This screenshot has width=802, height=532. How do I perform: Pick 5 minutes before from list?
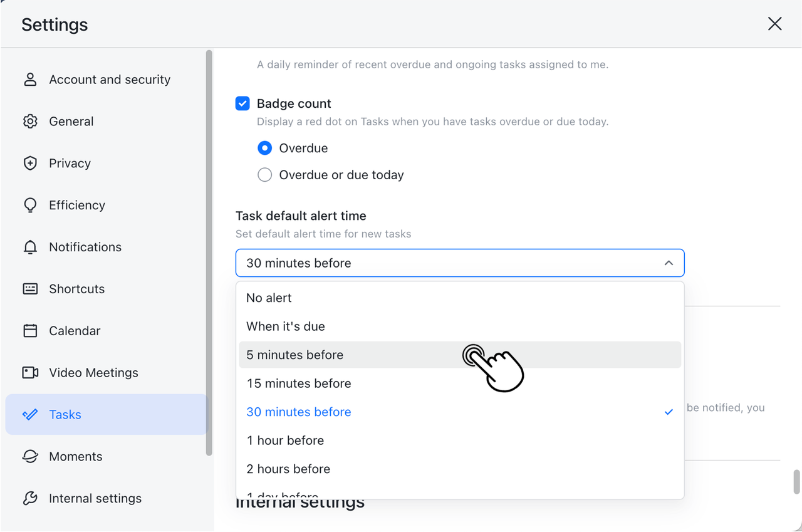click(295, 355)
